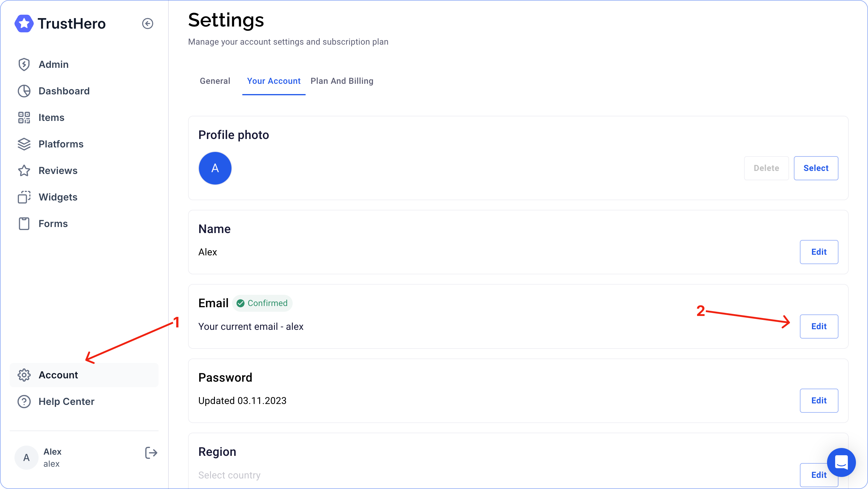Click the blue profile photo avatar
868x489 pixels.
coord(215,168)
